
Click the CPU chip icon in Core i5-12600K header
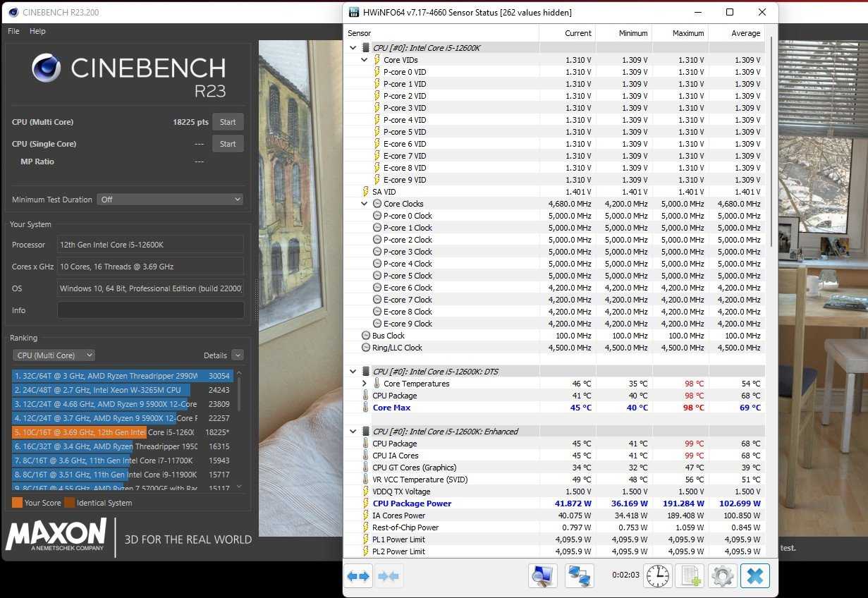(365, 48)
